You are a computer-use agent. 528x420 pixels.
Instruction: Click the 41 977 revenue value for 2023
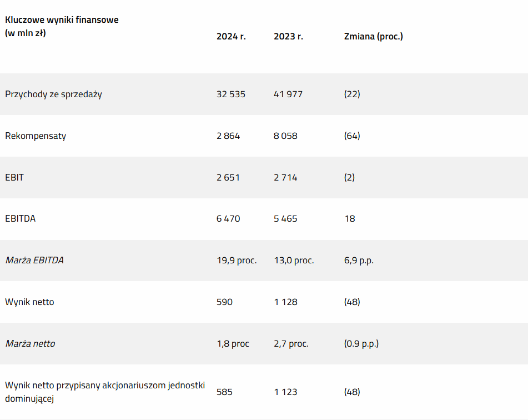(288, 94)
